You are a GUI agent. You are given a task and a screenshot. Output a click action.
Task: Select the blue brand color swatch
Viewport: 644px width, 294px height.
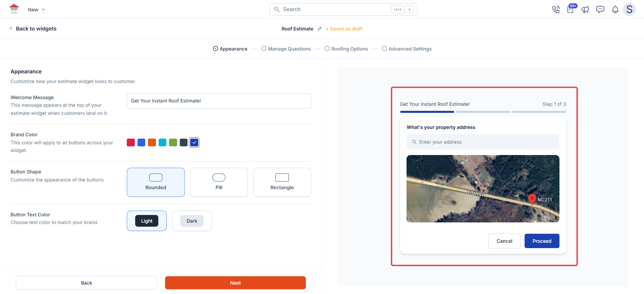(142, 142)
